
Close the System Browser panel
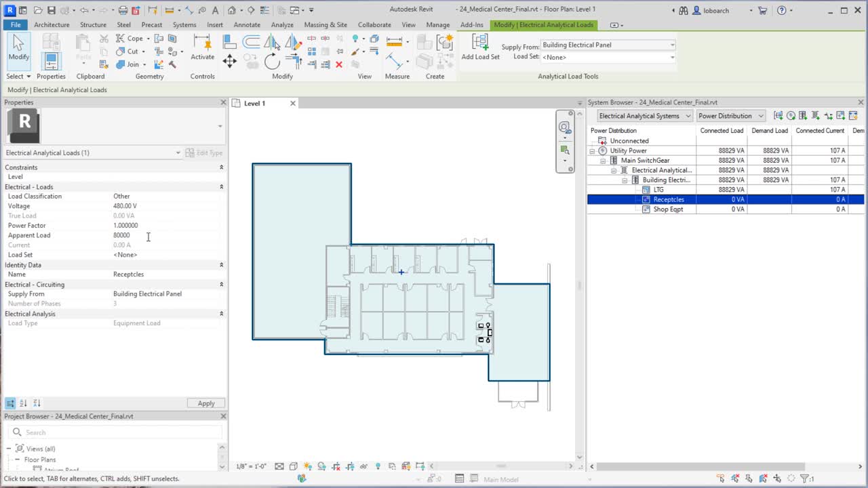tap(861, 102)
